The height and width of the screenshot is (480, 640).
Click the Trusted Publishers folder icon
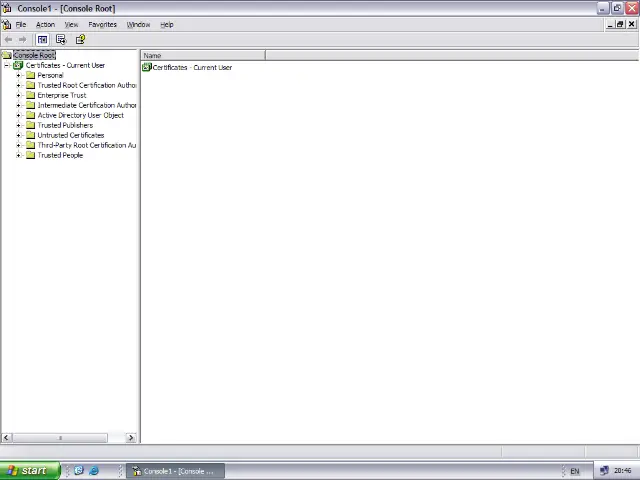point(31,125)
